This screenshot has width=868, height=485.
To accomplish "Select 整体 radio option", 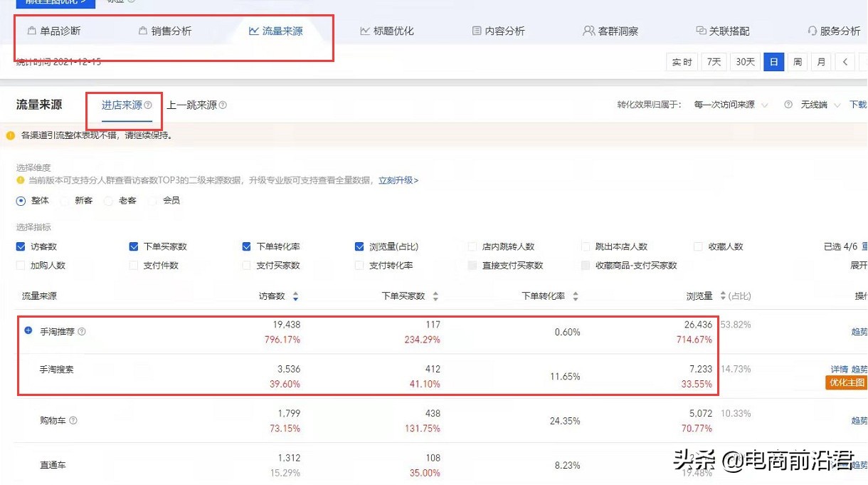I will click(21, 201).
